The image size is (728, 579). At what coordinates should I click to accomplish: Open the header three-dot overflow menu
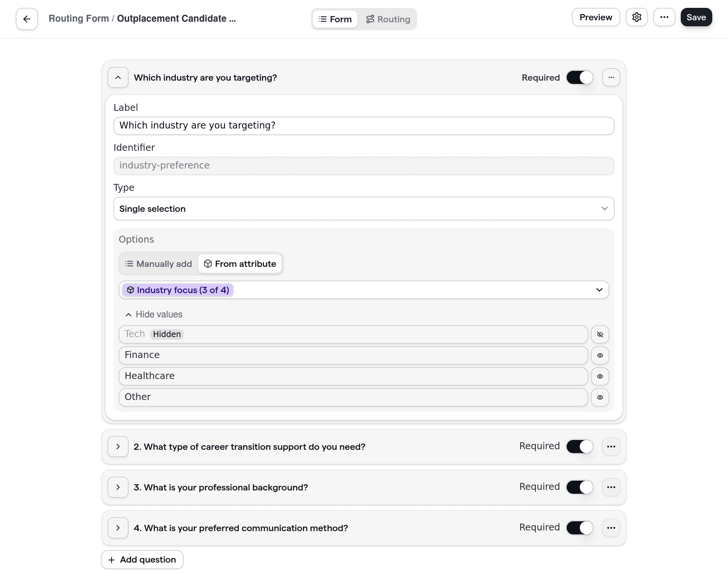pos(664,17)
